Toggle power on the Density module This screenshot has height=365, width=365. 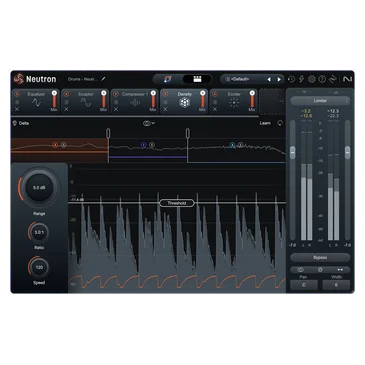click(165, 94)
